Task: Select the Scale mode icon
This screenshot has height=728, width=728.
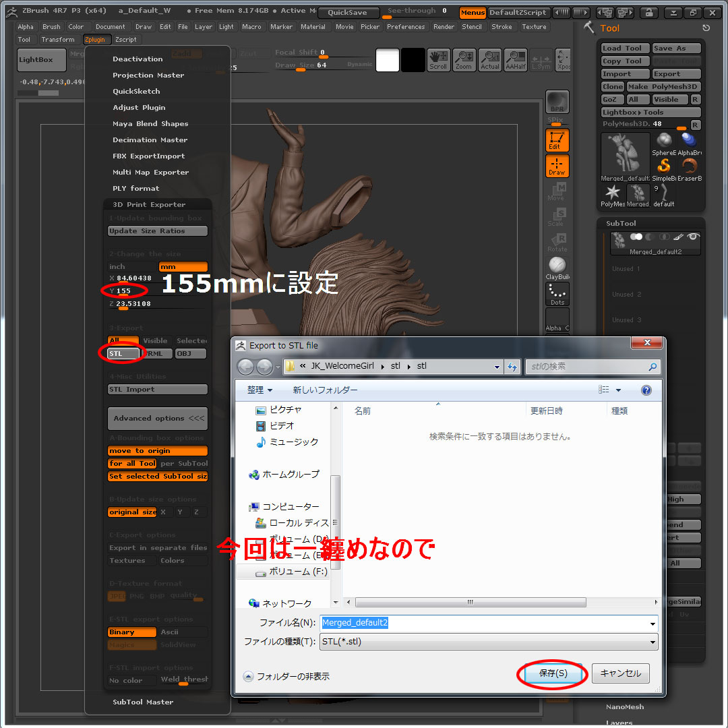Action: tap(557, 217)
